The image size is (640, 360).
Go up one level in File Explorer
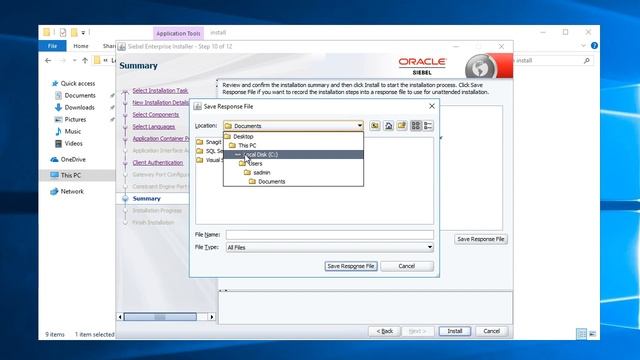coord(85,60)
